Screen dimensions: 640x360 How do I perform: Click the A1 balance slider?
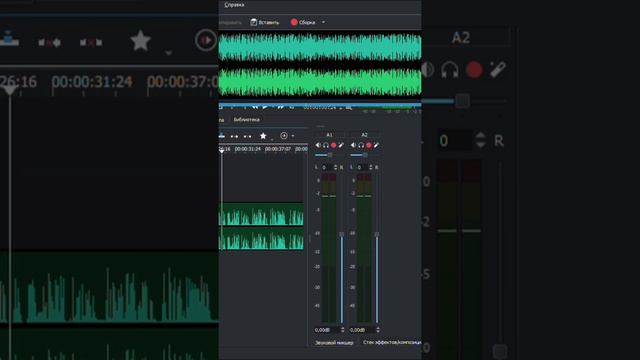pos(329,155)
